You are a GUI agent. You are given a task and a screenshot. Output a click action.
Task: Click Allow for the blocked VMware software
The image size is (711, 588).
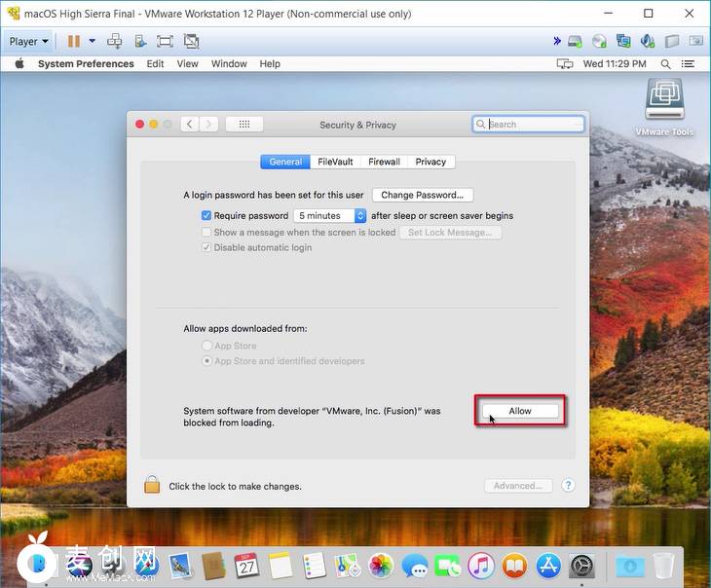(520, 411)
